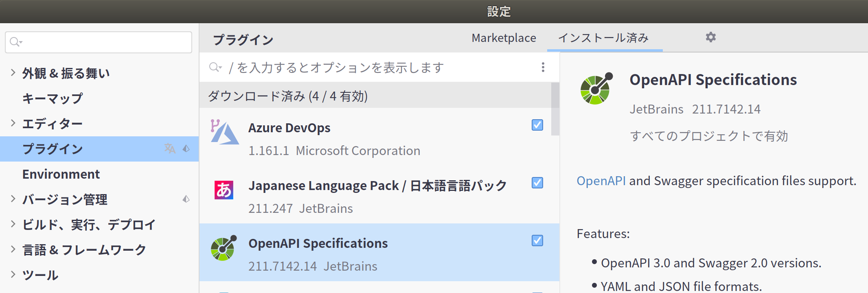This screenshot has height=293, width=868.
Task: Click the OpenAPI Specifications icon in the plugin list
Action: coord(224,248)
